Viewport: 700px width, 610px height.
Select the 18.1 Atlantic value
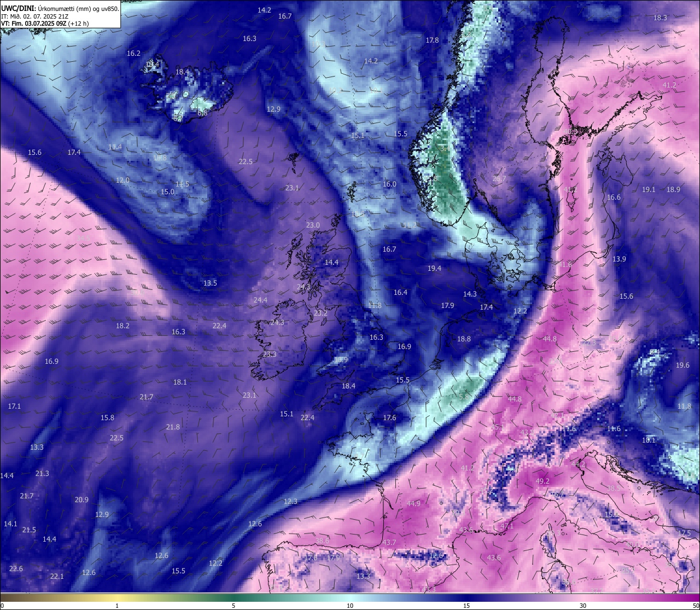pyautogui.click(x=180, y=382)
